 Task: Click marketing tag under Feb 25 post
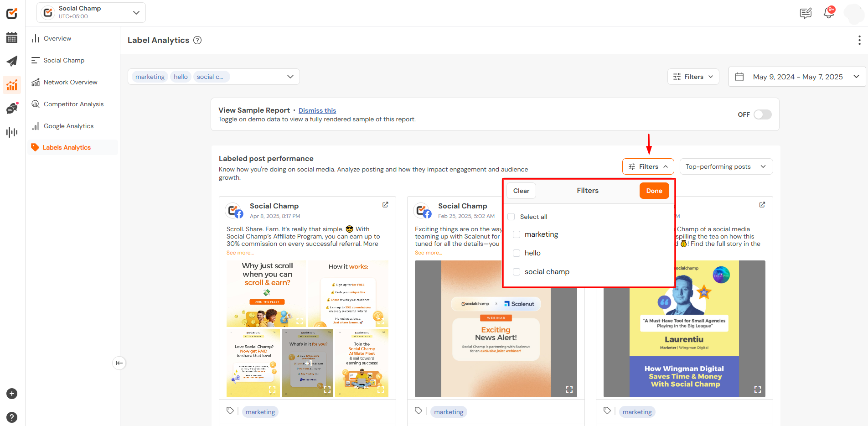coord(449,412)
